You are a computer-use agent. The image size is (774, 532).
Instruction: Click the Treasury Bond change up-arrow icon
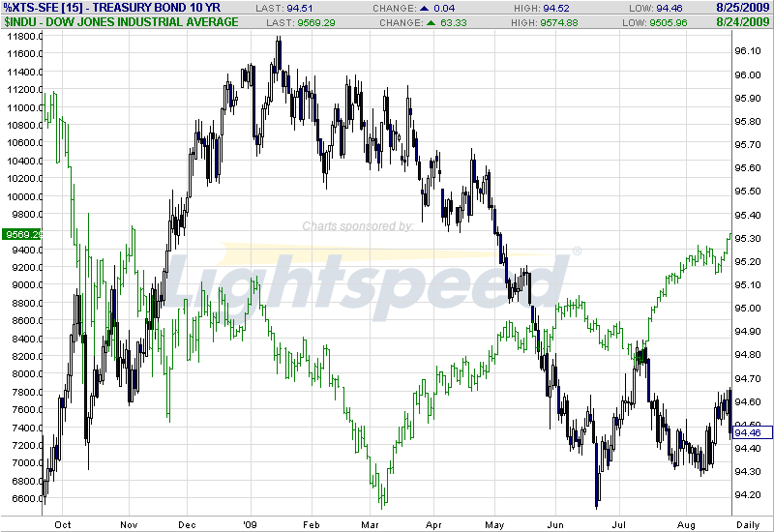click(x=424, y=9)
